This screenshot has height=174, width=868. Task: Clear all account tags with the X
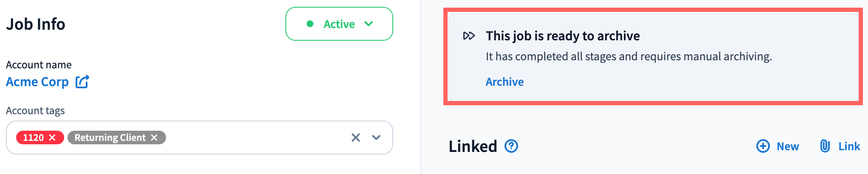coord(355,138)
